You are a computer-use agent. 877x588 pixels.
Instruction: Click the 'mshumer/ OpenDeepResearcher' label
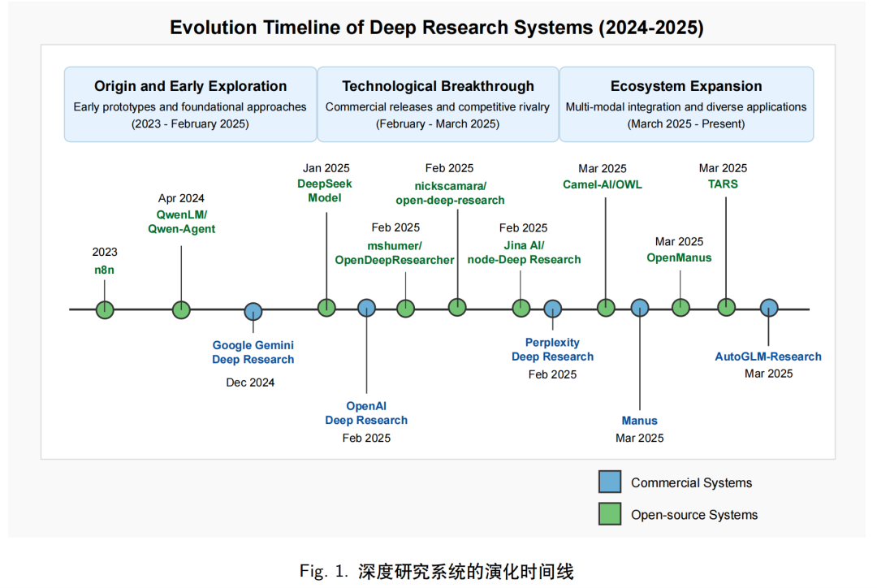point(395,253)
